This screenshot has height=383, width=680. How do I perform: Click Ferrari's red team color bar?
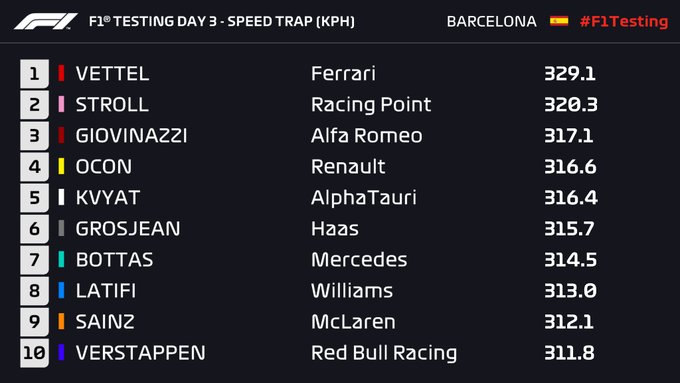(61, 73)
